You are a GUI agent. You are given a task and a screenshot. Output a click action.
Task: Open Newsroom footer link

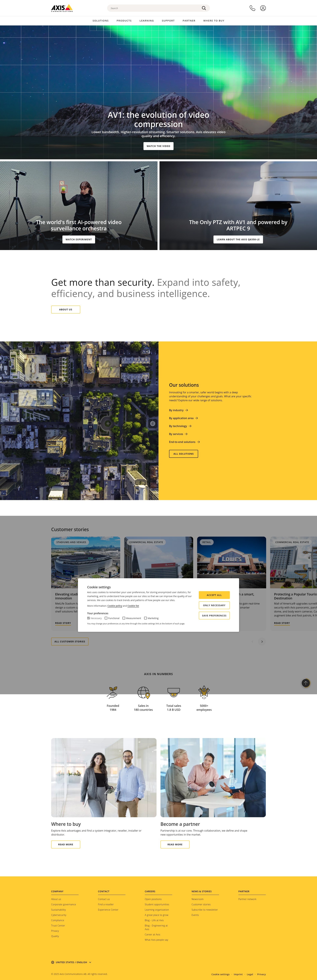click(197, 899)
